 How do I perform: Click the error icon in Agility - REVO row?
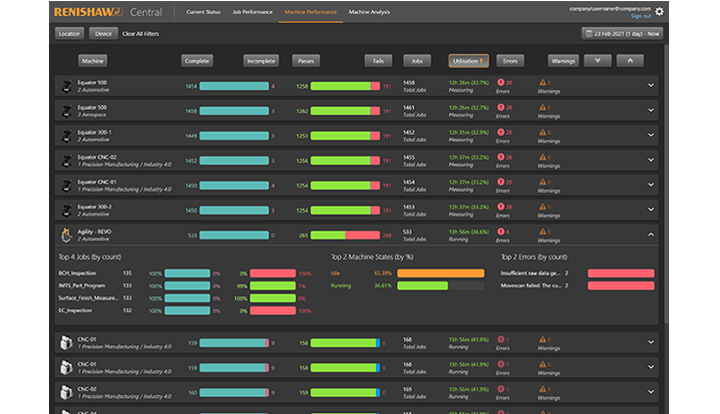pos(501,231)
